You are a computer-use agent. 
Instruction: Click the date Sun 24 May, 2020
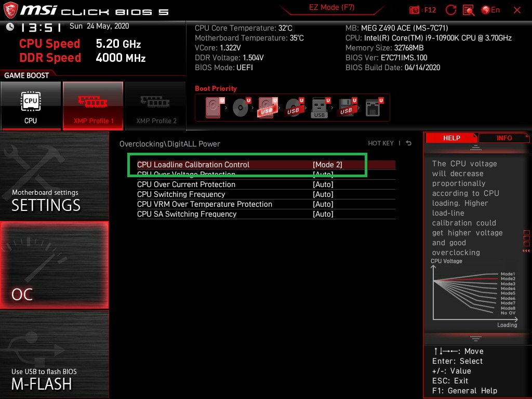point(99,26)
